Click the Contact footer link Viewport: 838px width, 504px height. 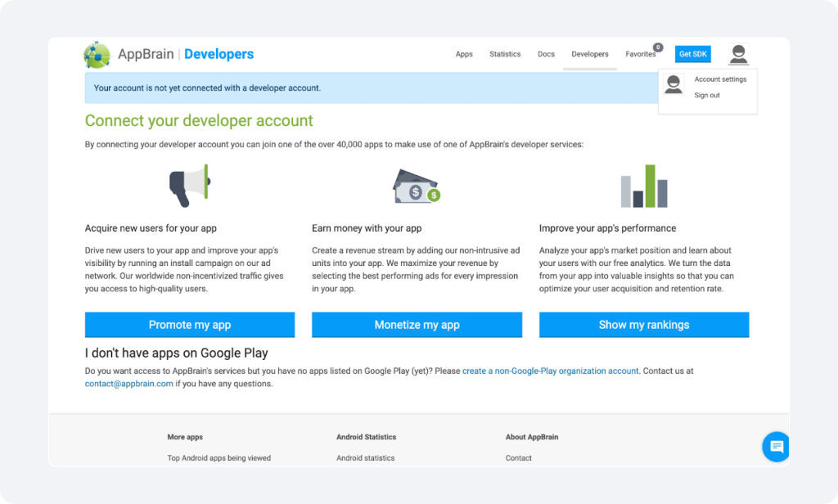pos(518,458)
